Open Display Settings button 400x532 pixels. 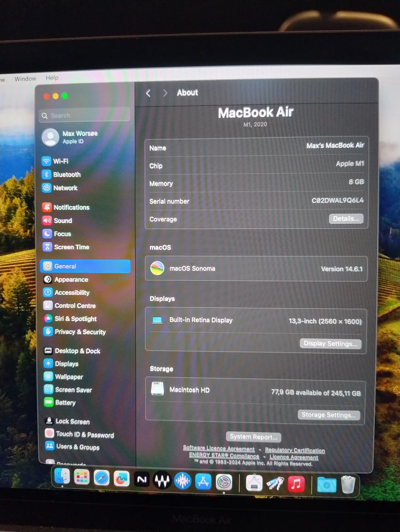point(330,344)
